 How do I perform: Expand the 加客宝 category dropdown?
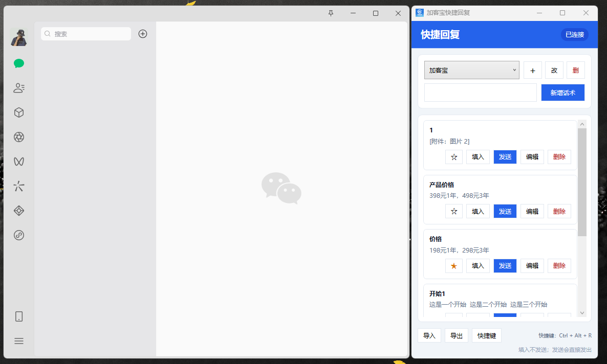pyautogui.click(x=471, y=70)
